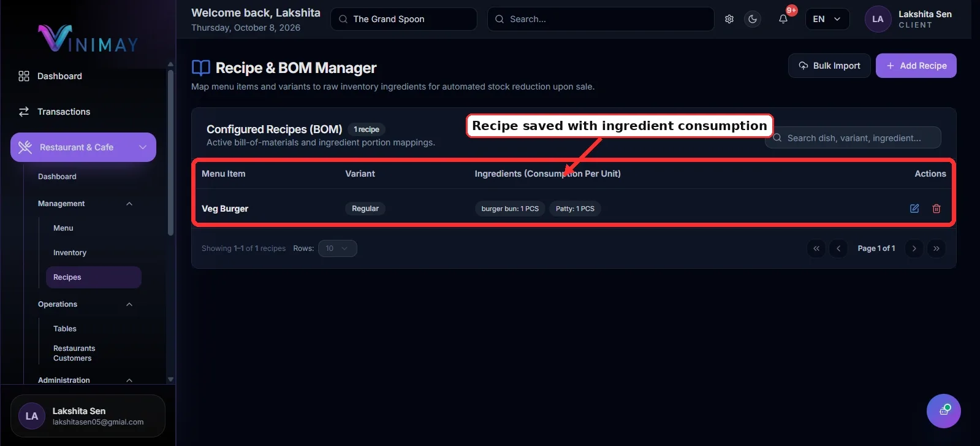Viewport: 980px width, 446px height.
Task: Go to first page of recipes
Action: 816,248
